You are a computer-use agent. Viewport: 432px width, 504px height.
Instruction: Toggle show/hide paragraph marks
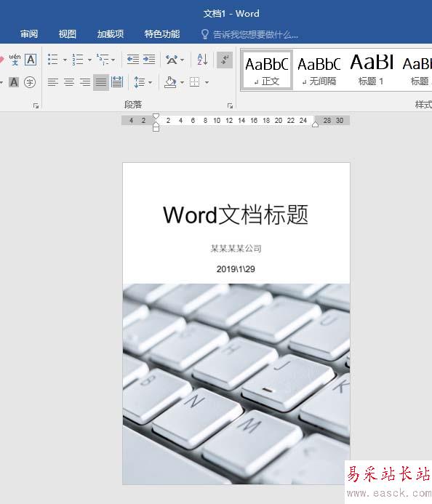(x=225, y=60)
